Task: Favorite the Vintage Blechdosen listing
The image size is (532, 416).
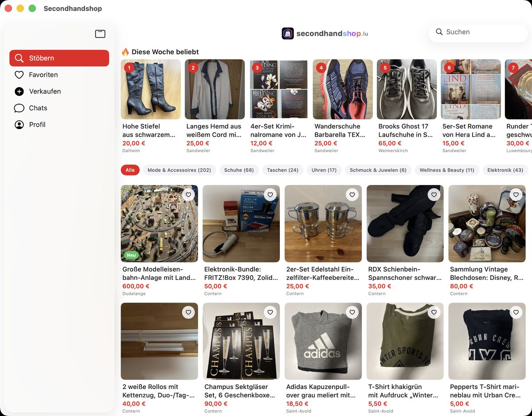Action: [x=516, y=195]
